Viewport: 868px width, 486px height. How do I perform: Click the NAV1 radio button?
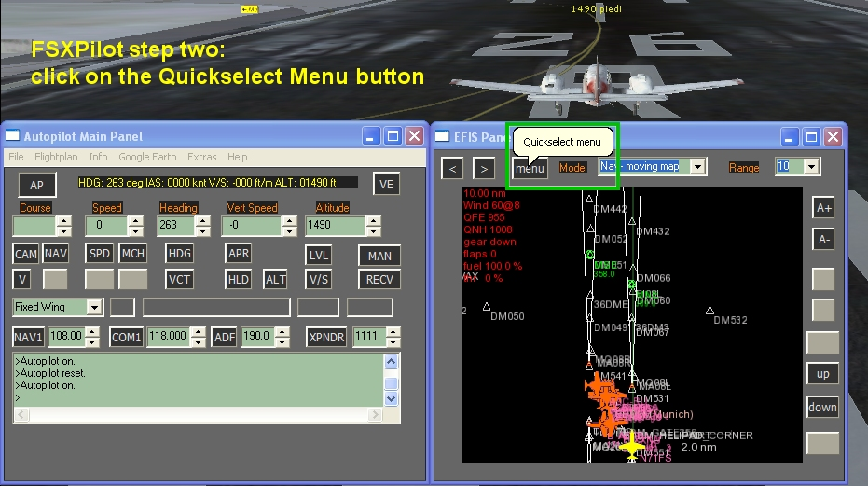tap(28, 337)
